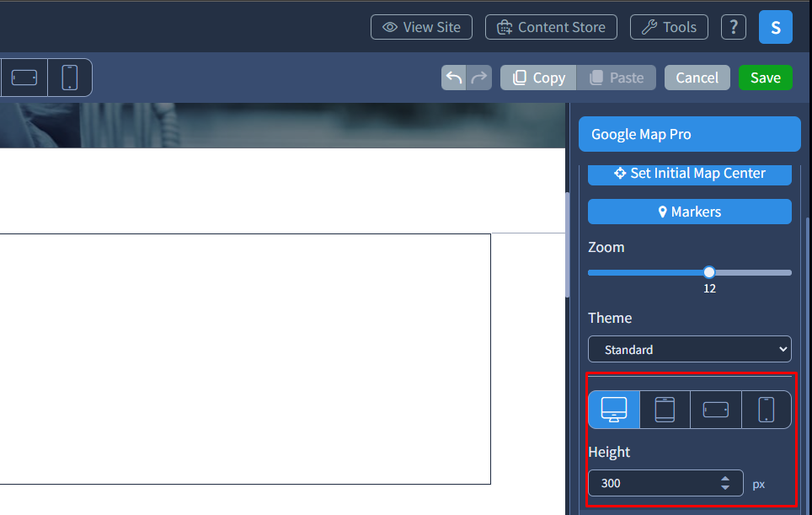Click the page canvas vertical scrollbar
Viewport: 812px width, 515px height.
(x=567, y=245)
